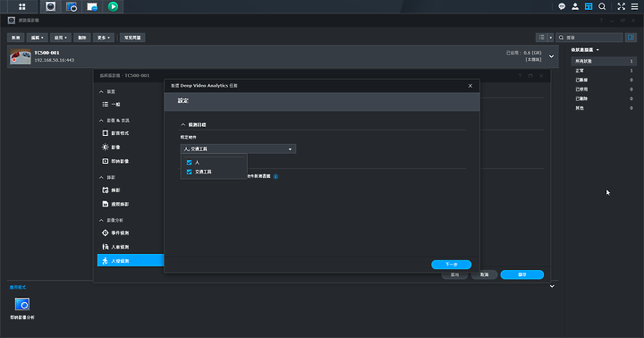Toggle the side info panel icon
The height and width of the screenshot is (338, 644).
[631, 38]
